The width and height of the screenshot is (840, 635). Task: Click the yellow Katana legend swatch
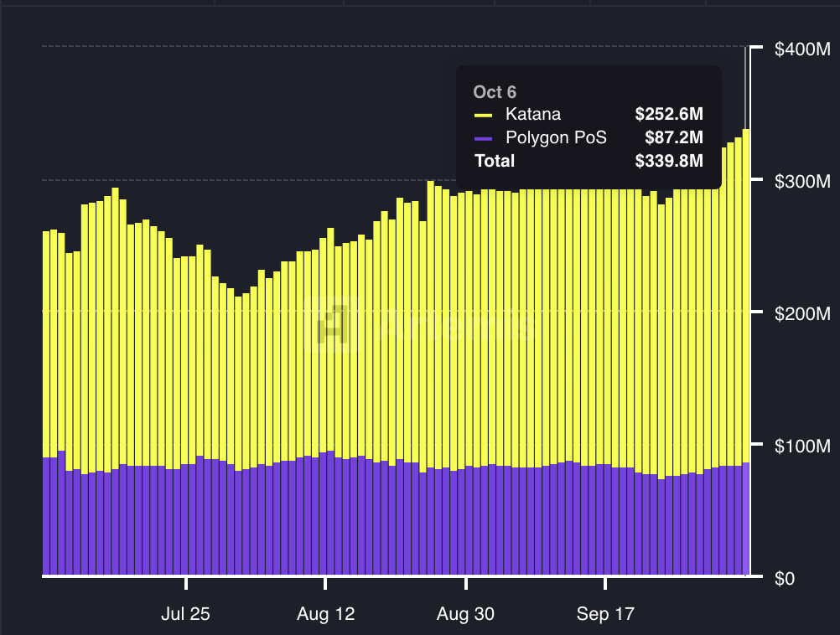483,115
